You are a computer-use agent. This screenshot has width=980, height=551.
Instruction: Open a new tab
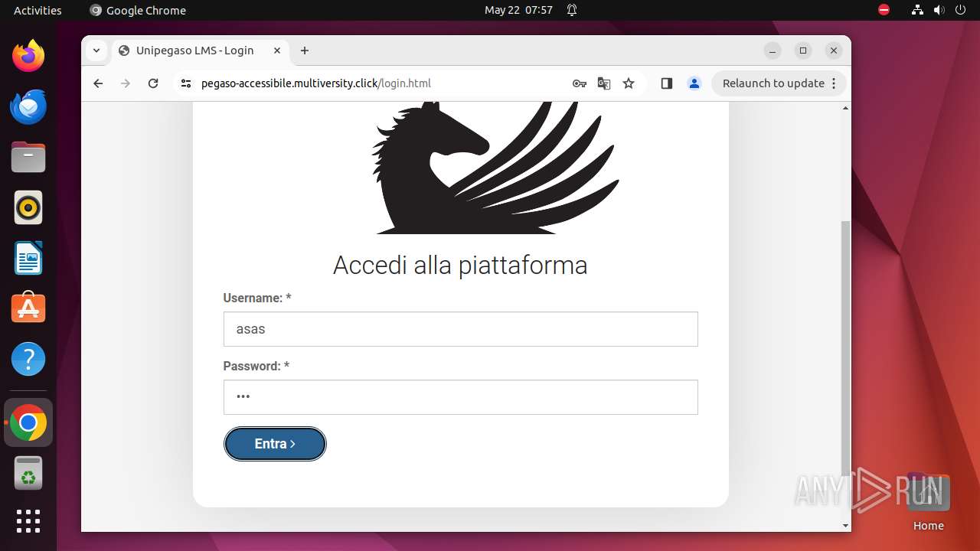point(305,51)
